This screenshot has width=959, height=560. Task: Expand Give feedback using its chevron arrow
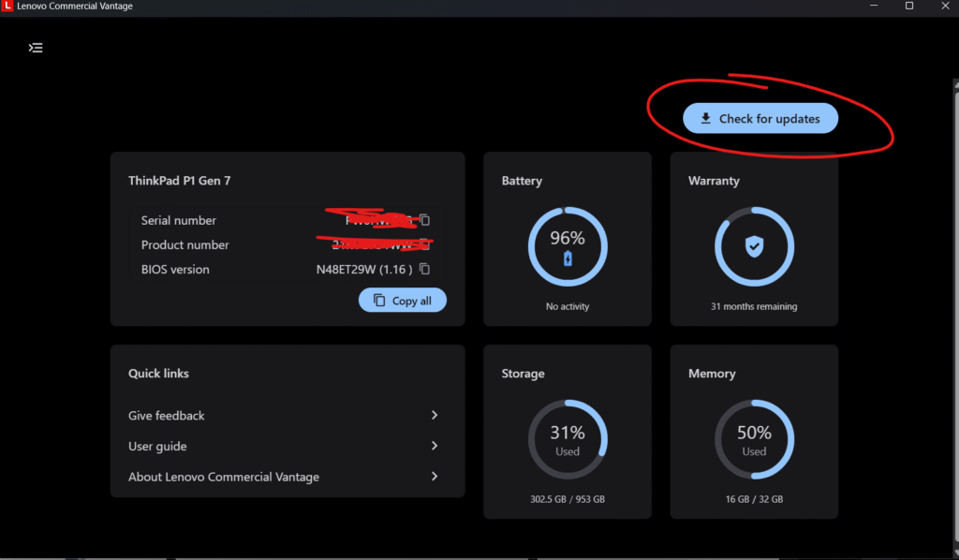pos(435,415)
